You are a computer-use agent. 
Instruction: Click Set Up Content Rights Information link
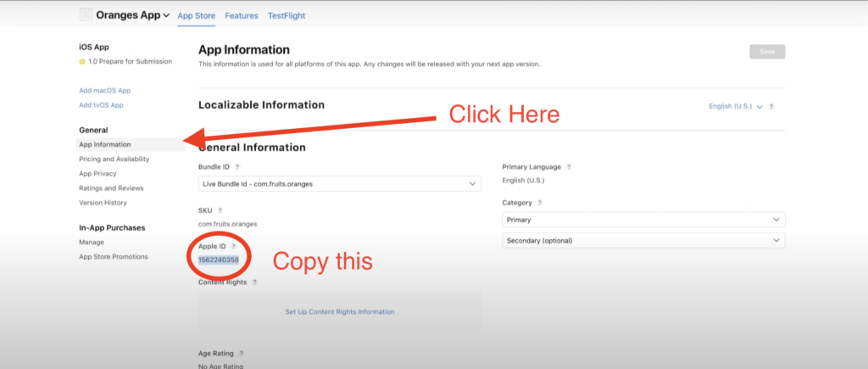[x=339, y=311]
